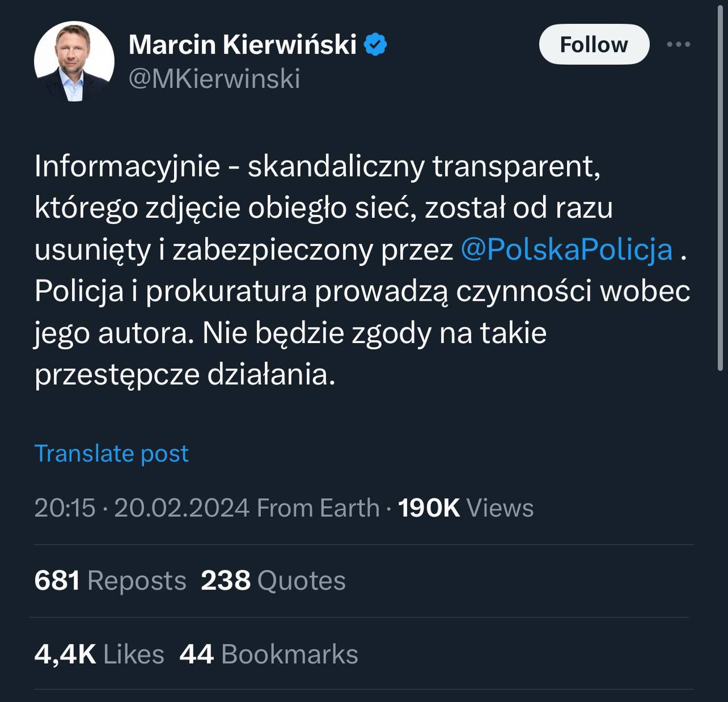The height and width of the screenshot is (702, 728).
Task: Open the @MKierwinski handle link
Action: pos(214,79)
